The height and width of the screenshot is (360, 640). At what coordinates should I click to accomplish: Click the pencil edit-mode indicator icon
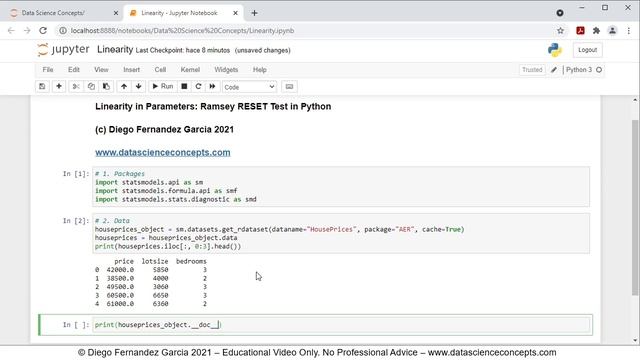pyautogui.click(x=554, y=70)
